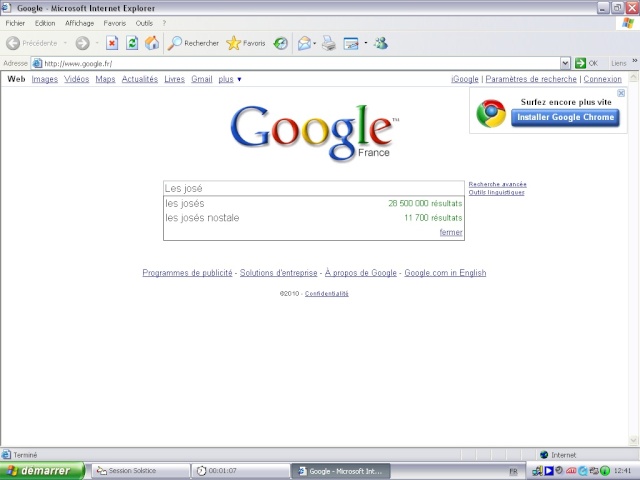Screen dimensions: 640x480
Task: Expand the forward button history dropdown arrow
Action: [97, 43]
